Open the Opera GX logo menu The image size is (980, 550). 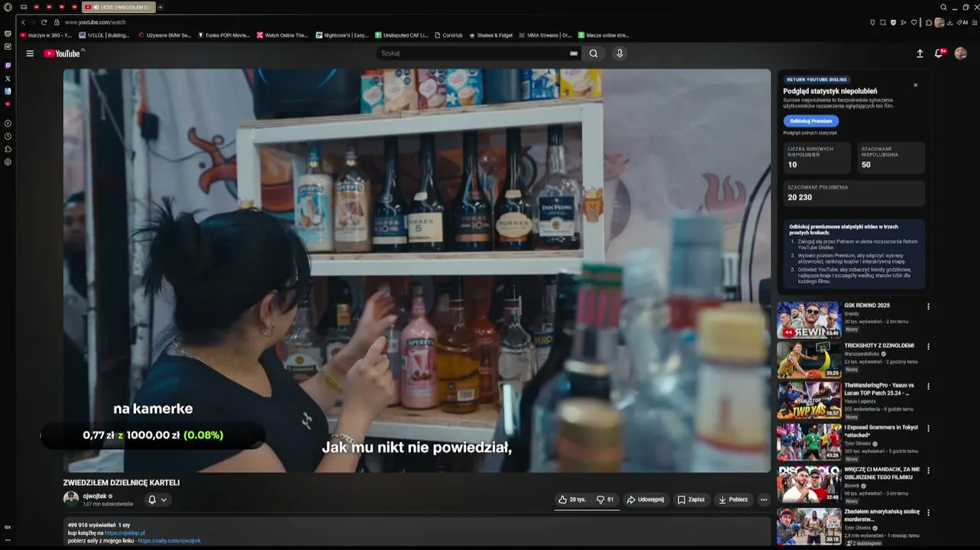coord(8,7)
